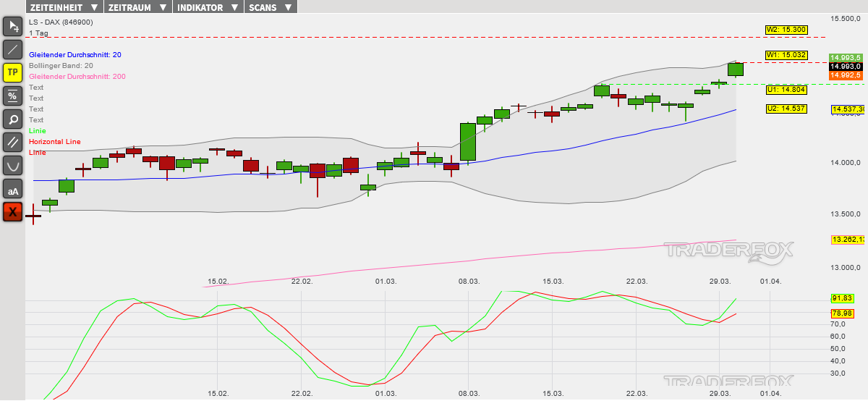Open the ZEITEINHEIT dropdown menu
868x401 pixels.
tap(64, 7)
